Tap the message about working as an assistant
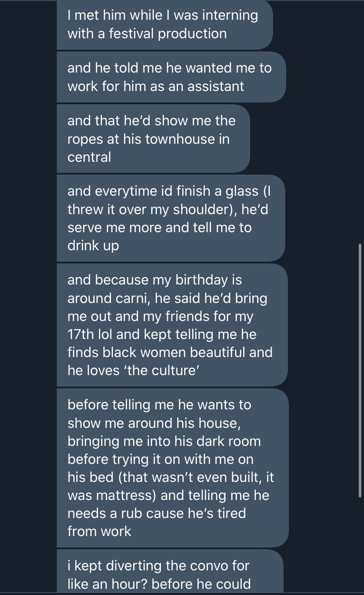The image size is (364, 595). (171, 77)
